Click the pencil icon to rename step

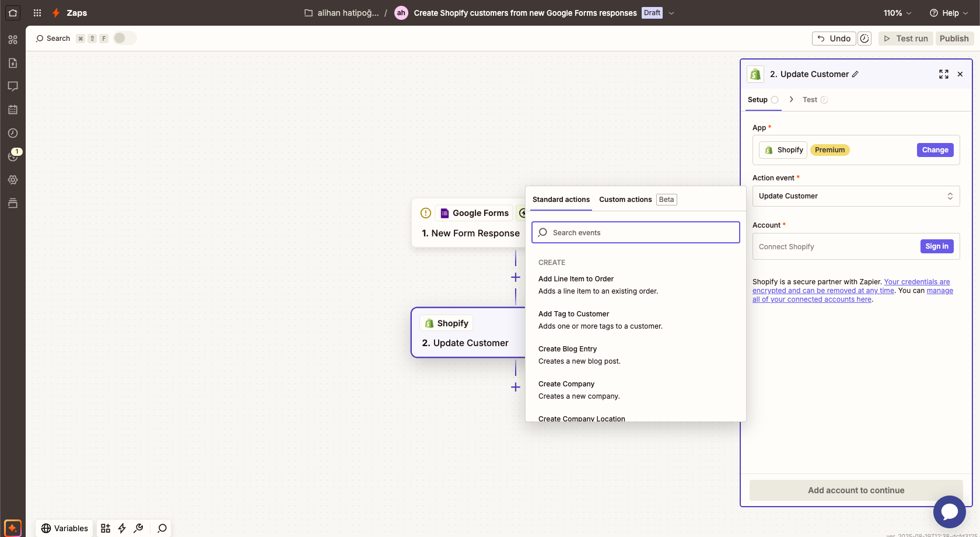[855, 74]
